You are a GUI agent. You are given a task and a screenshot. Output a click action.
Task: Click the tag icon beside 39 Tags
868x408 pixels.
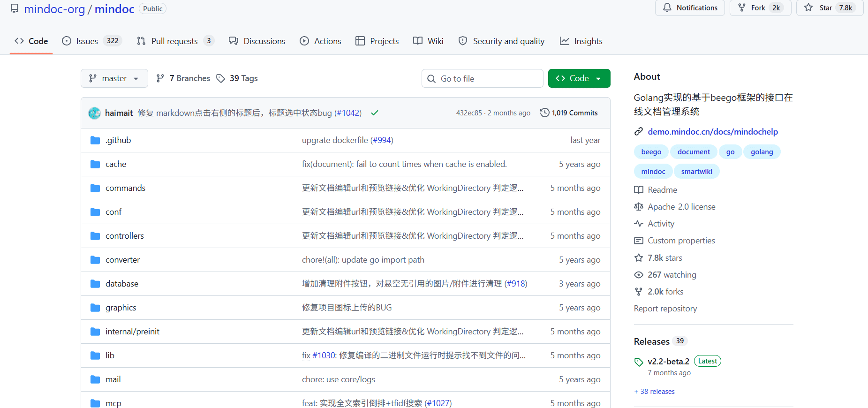[x=220, y=78]
